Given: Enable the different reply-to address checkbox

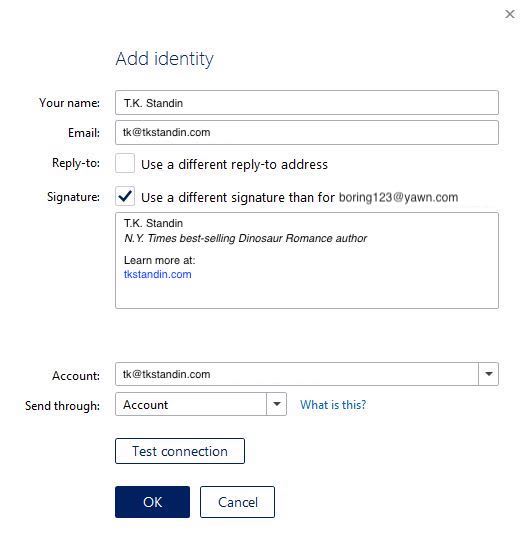Looking at the screenshot, I should 125,163.
